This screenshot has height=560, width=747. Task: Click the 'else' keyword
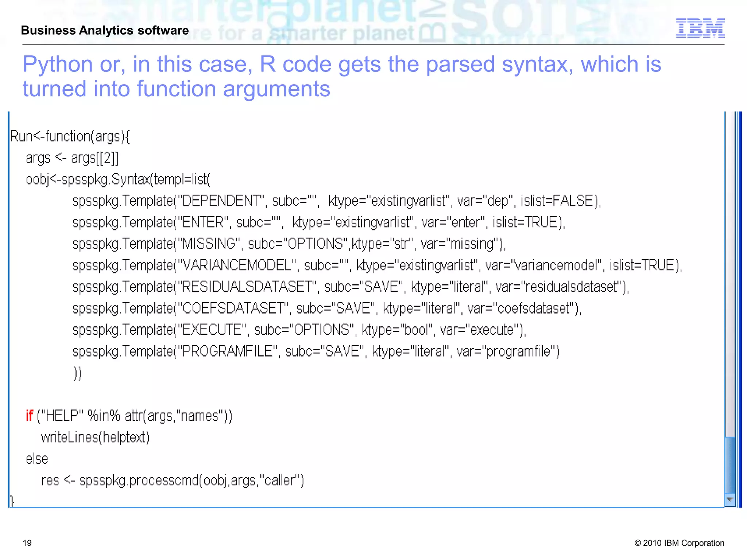point(37,459)
